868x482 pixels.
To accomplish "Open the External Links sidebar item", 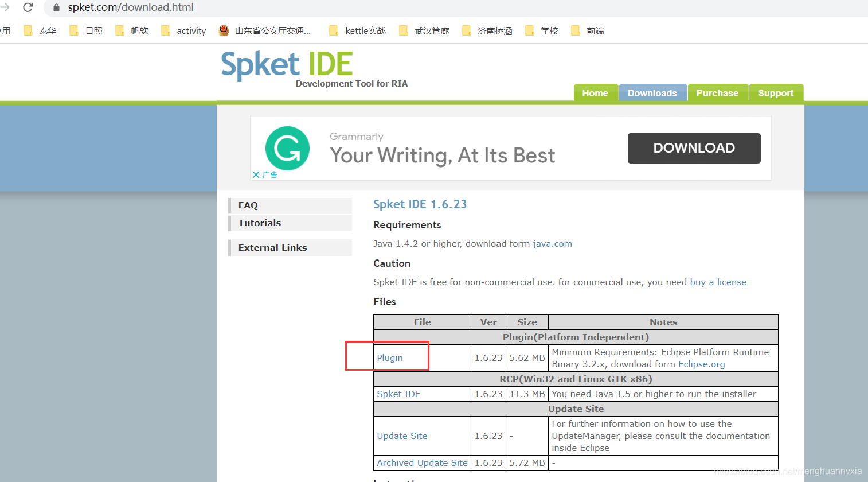I will pos(290,248).
